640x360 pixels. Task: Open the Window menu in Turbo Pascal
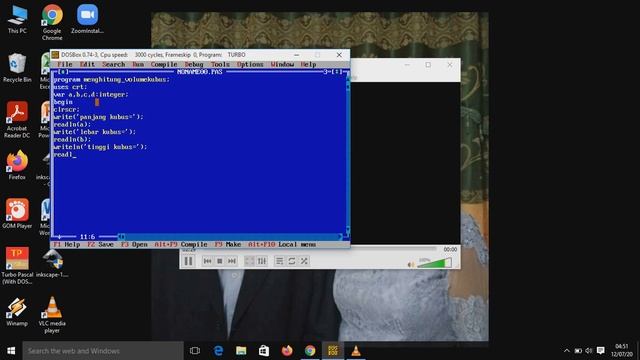pos(282,64)
